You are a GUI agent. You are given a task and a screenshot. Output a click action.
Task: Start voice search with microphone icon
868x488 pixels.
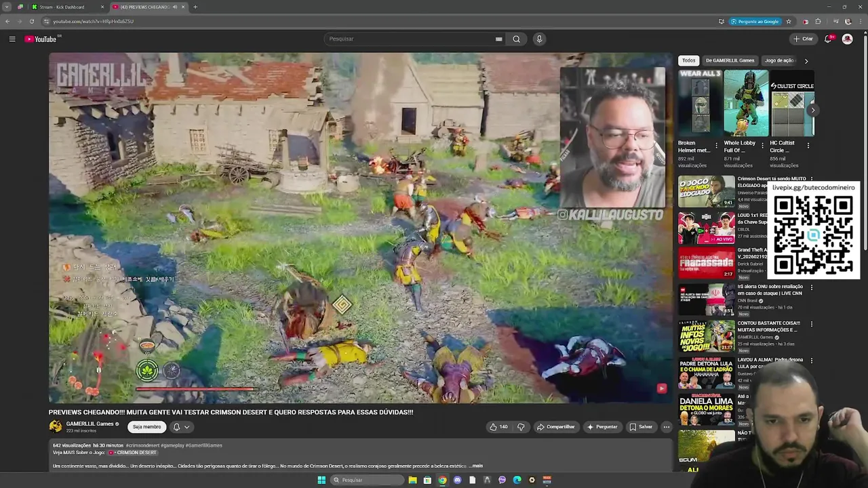[539, 39]
